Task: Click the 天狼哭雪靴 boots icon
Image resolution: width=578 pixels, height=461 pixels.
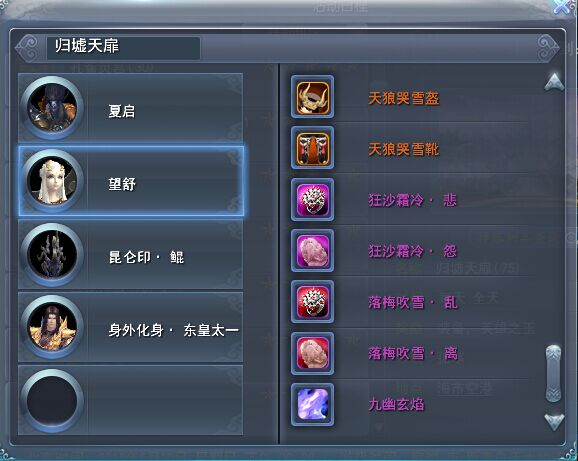Action: pos(313,148)
